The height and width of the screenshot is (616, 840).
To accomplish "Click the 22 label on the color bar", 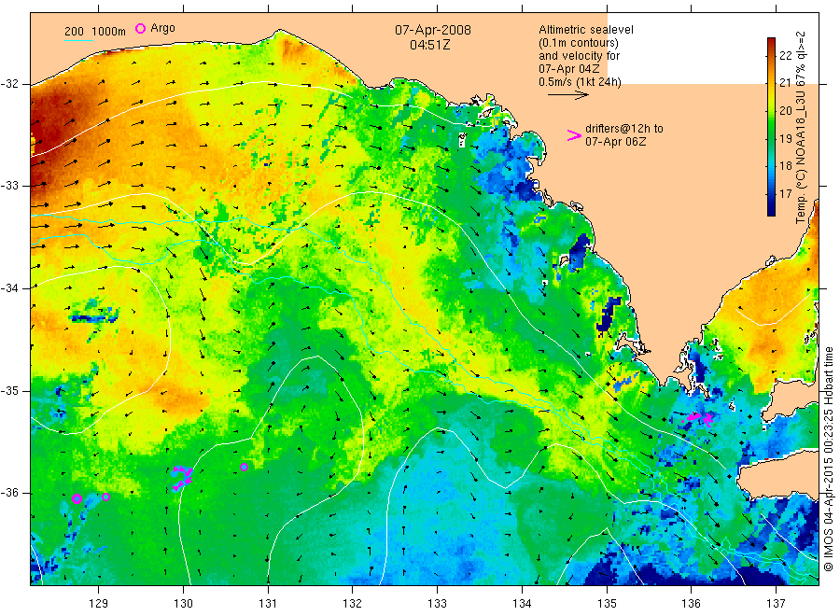I will 785,55.
